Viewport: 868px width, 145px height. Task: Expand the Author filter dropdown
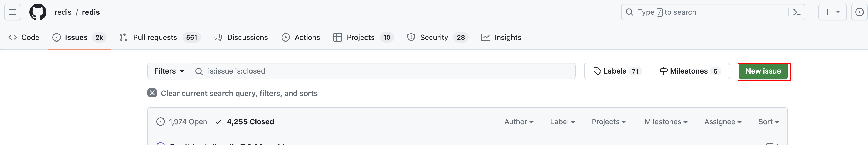pos(518,122)
